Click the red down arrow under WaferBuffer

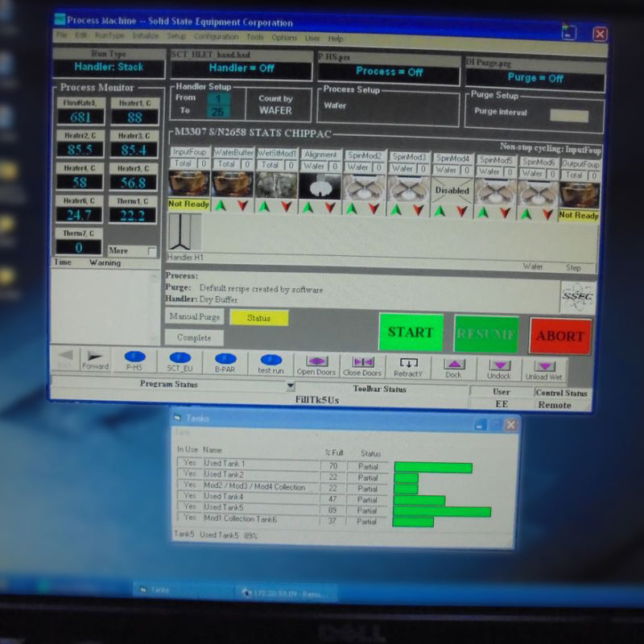pos(243,205)
